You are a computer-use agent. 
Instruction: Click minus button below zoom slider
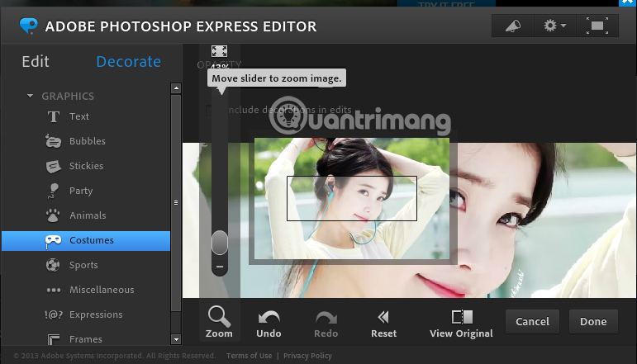tap(220, 267)
